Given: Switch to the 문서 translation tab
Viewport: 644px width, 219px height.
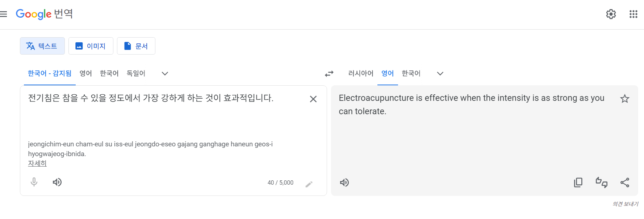Looking at the screenshot, I should coord(136,46).
